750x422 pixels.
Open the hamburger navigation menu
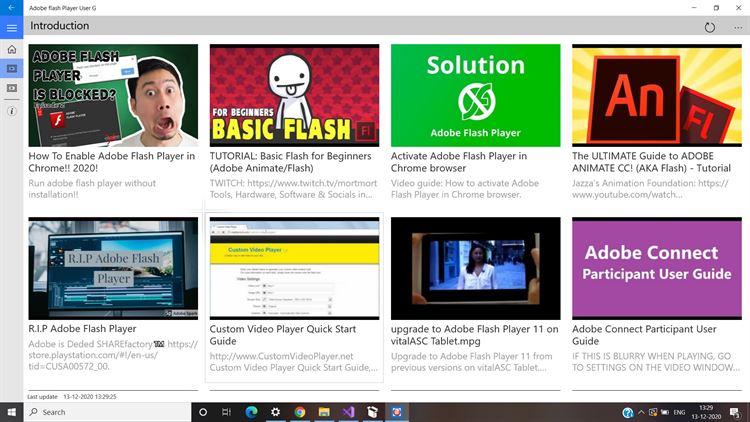(11, 28)
